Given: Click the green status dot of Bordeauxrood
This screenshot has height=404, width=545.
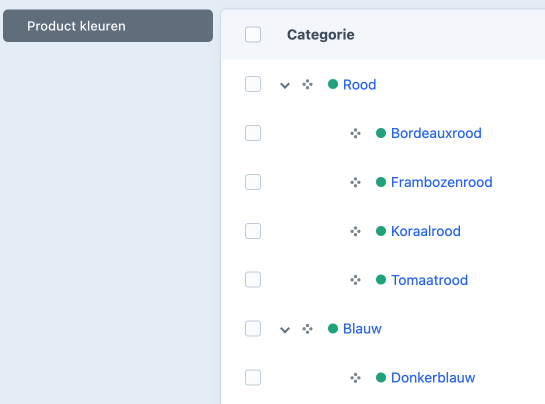Looking at the screenshot, I should [381, 133].
